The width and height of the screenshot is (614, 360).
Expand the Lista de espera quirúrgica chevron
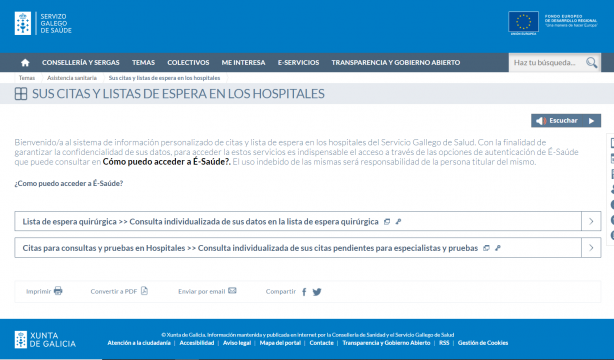click(x=591, y=221)
